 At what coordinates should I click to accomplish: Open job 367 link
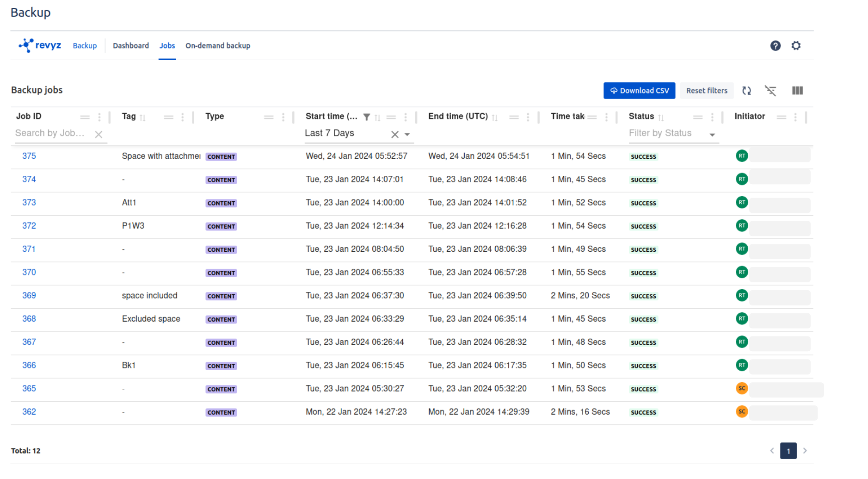[x=29, y=342]
